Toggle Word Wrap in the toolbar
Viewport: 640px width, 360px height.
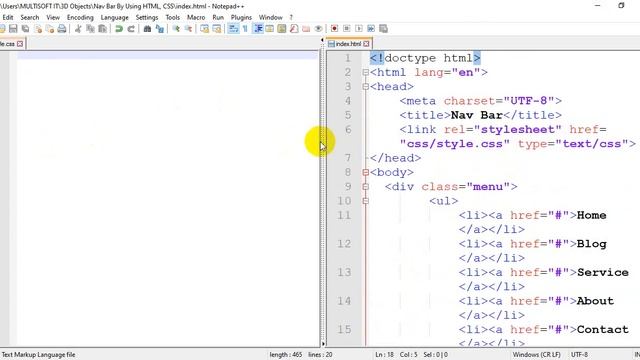pyautogui.click(x=233, y=29)
